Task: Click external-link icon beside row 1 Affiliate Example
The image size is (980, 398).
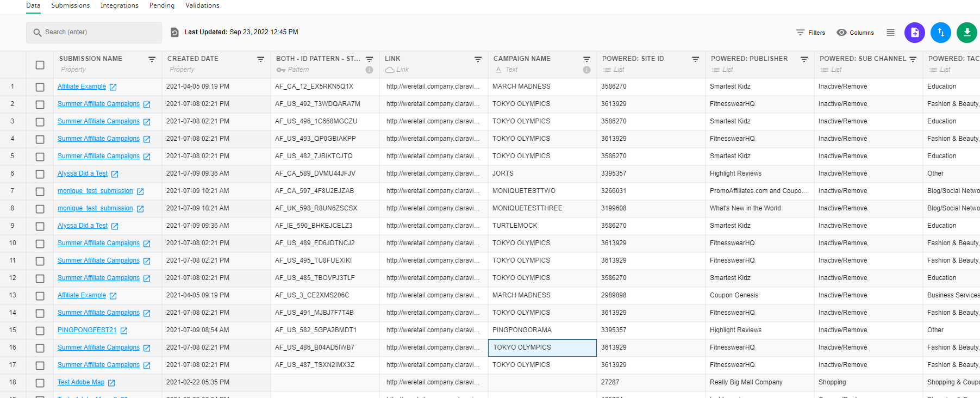Action: coord(113,87)
